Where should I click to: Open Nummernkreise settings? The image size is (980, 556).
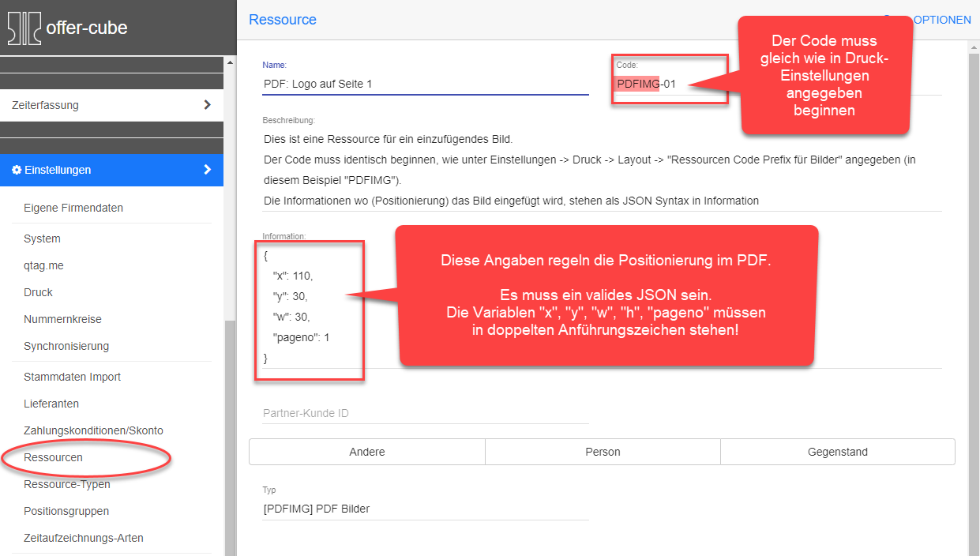tap(62, 319)
